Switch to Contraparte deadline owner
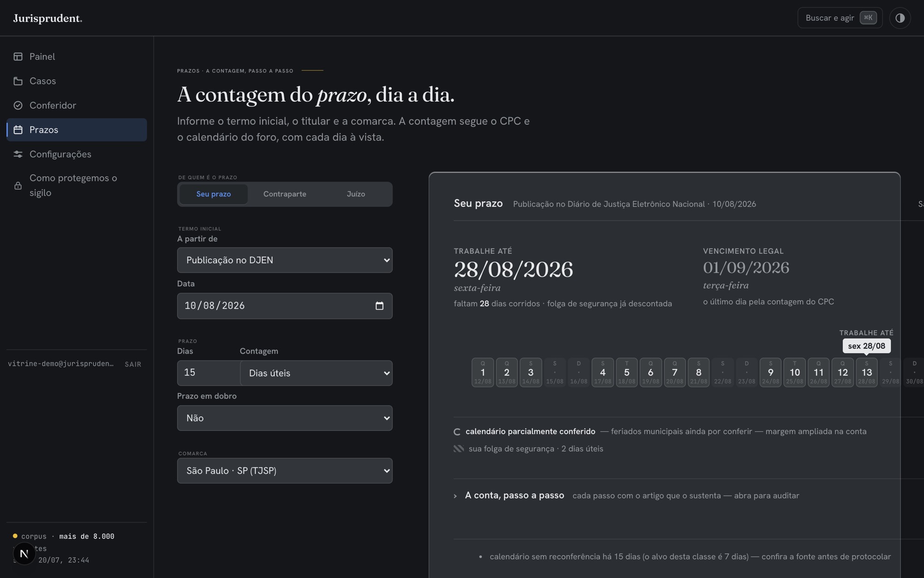The width and height of the screenshot is (924, 578). pos(285,194)
